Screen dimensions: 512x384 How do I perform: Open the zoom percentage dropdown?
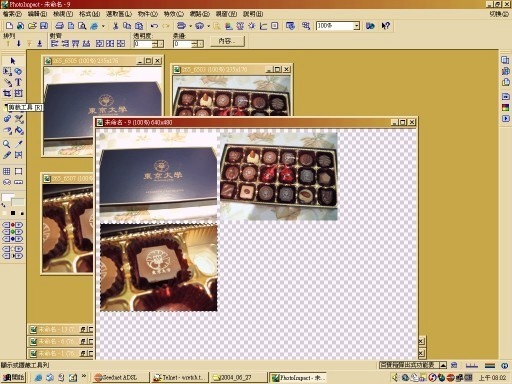[x=357, y=26]
